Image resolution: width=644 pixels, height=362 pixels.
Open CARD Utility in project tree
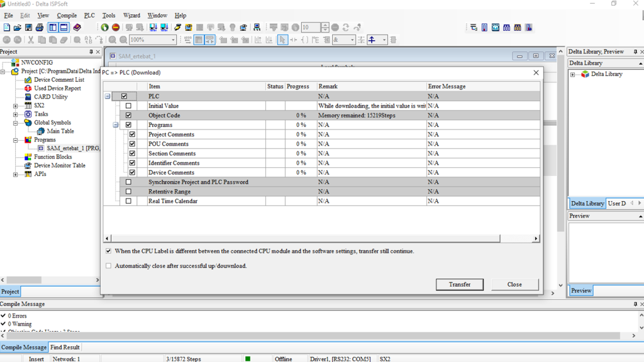click(x=50, y=97)
